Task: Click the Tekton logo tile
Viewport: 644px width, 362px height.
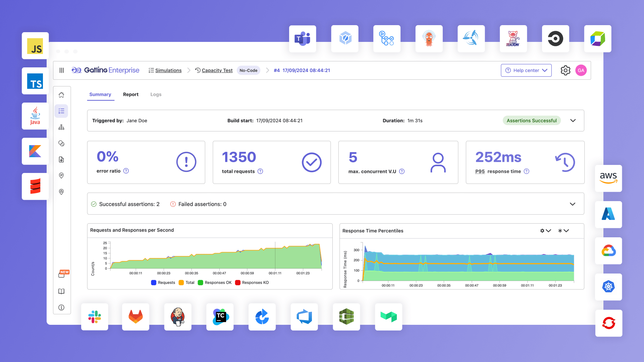Action: click(513, 39)
